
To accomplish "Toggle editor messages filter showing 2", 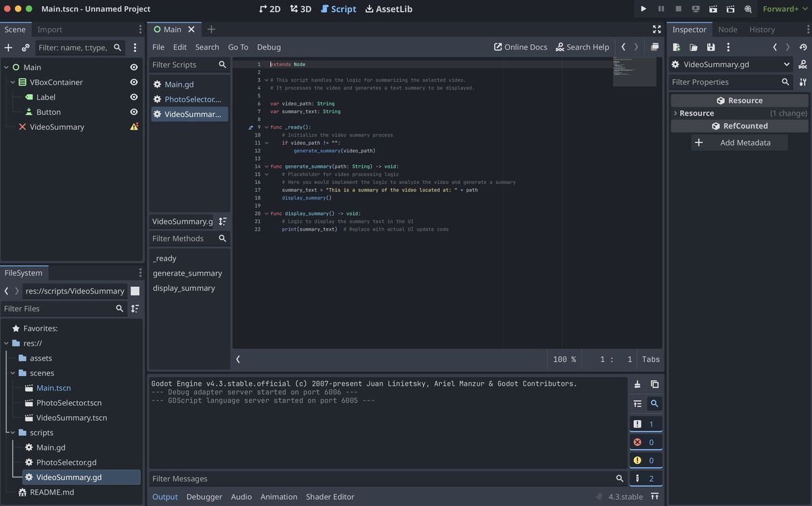I will click(646, 478).
